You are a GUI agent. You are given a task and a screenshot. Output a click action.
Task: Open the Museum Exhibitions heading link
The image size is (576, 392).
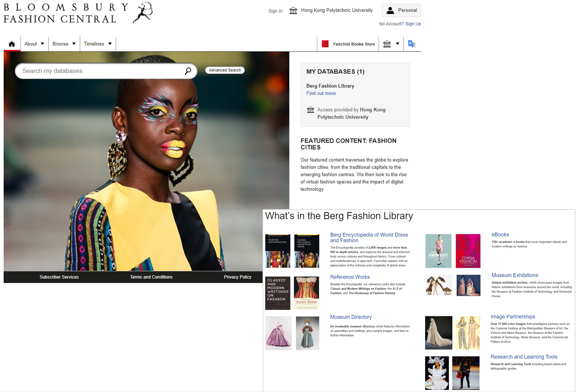[x=515, y=275]
